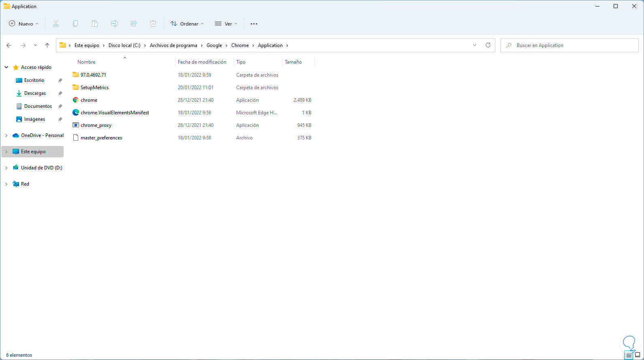The image size is (644, 360).
Task: Open Descargas in quick access
Action: point(35,93)
